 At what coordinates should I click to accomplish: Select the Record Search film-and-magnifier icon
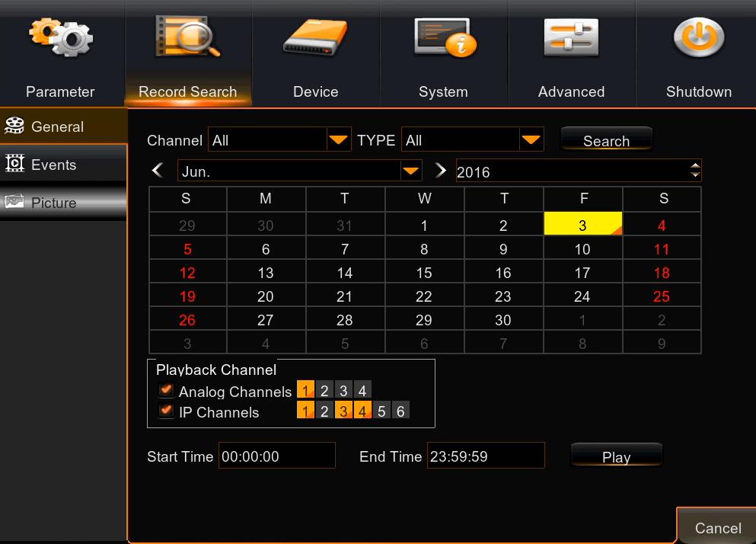tap(188, 37)
